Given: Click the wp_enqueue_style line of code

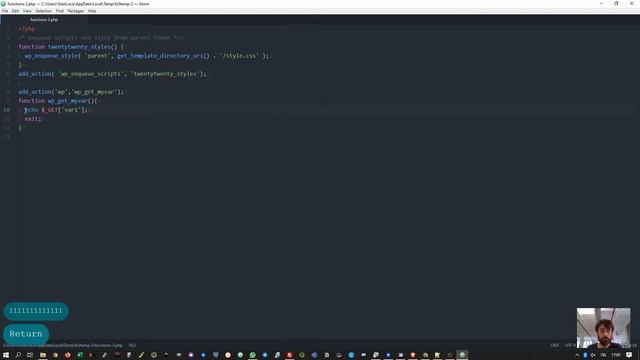Looking at the screenshot, I should pyautogui.click(x=147, y=56).
